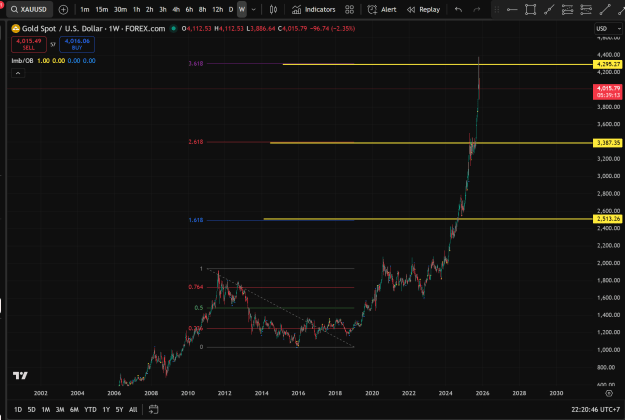The width and height of the screenshot is (625, 420).
Task: Open the indicator templates grid icon
Action: [350, 10]
